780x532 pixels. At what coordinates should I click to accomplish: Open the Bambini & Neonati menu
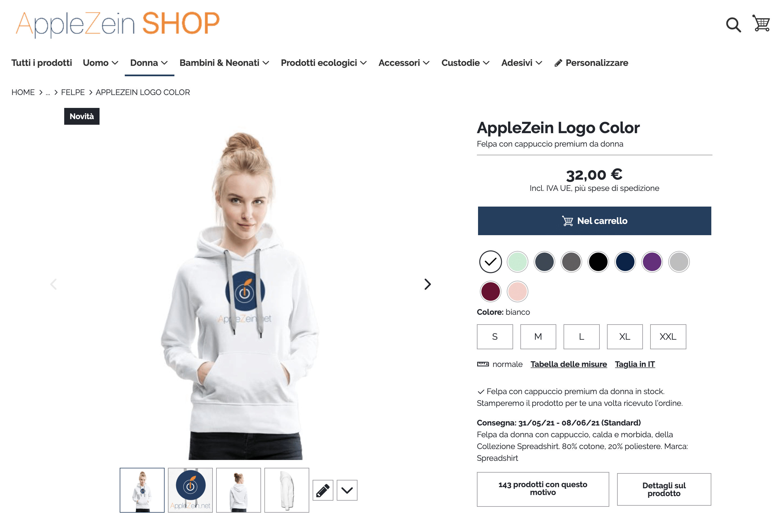pyautogui.click(x=224, y=63)
